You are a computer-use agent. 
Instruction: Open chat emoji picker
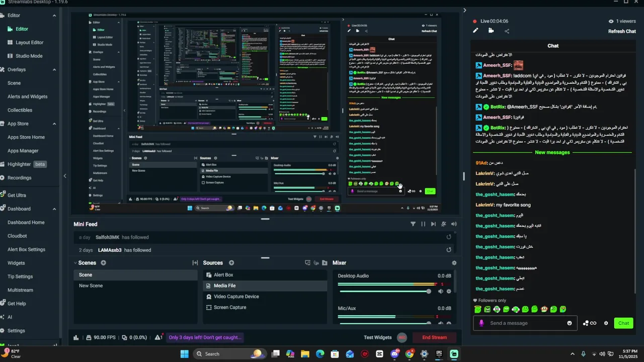pyautogui.click(x=570, y=323)
